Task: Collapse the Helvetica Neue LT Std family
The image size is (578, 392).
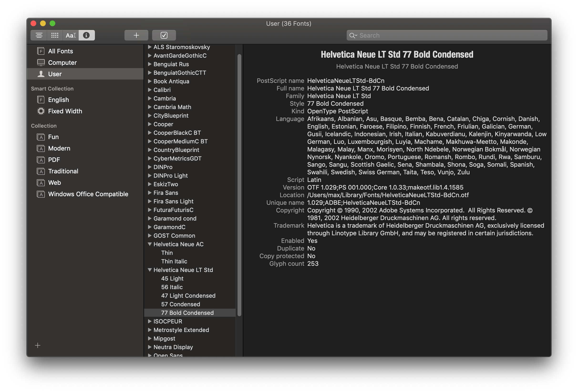Action: [150, 270]
